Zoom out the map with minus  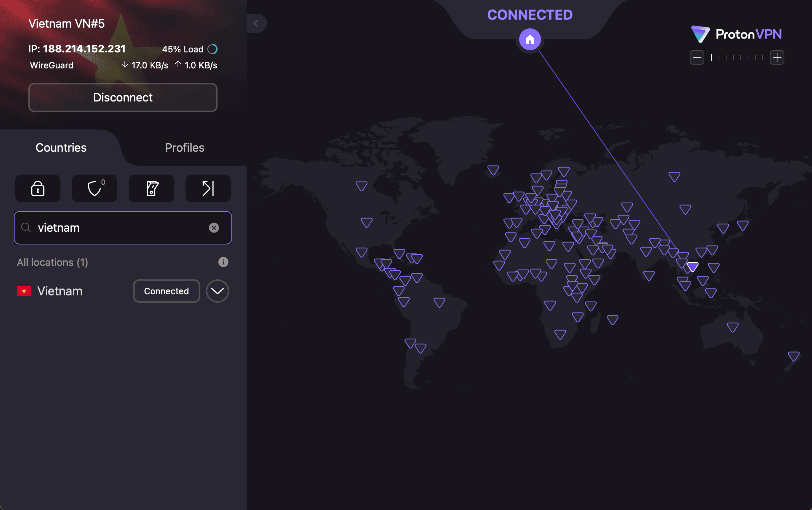(x=697, y=57)
